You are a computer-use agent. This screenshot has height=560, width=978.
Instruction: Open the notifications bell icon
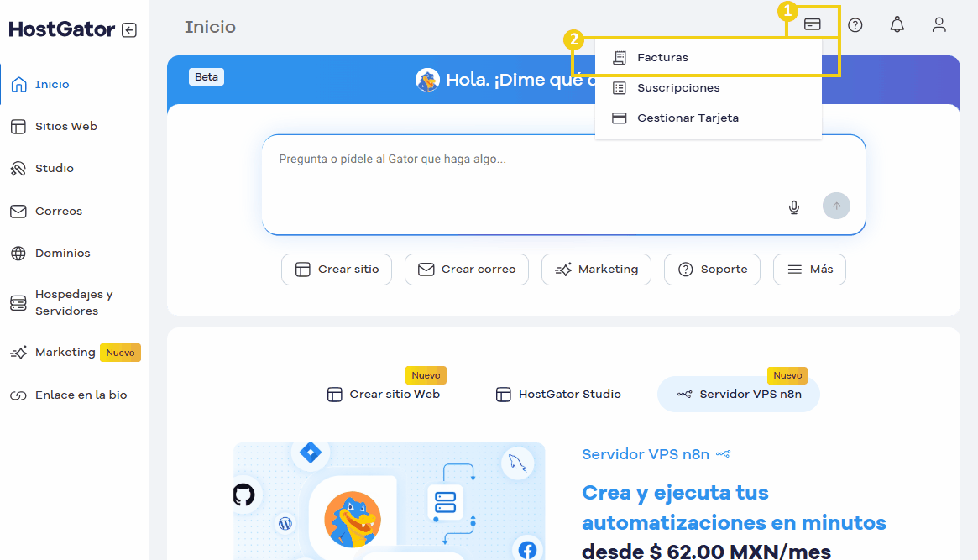tap(897, 25)
